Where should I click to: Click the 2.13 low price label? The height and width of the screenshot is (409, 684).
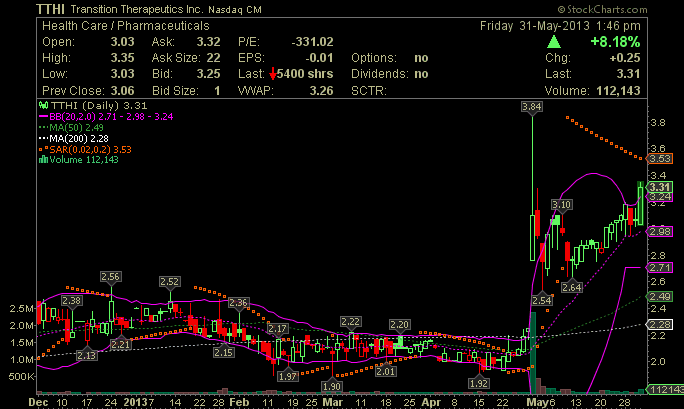86,355
